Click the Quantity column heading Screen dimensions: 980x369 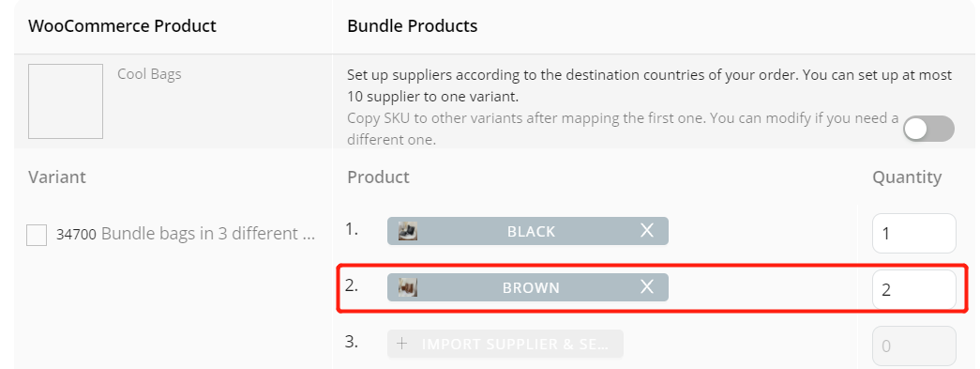907,177
